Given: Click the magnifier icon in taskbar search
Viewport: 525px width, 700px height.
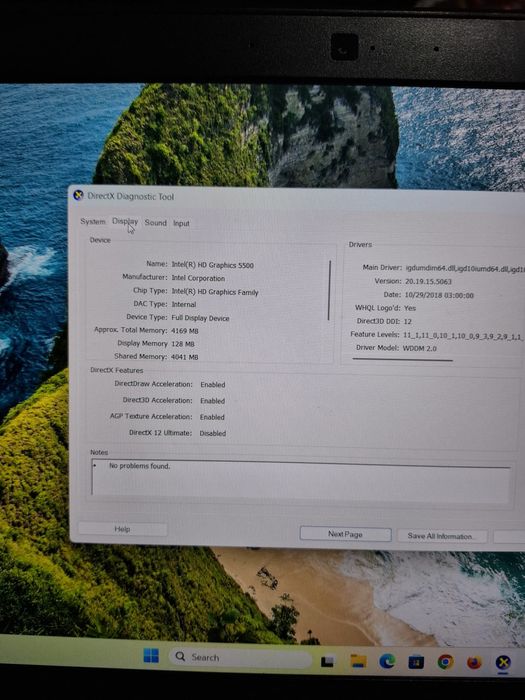Looking at the screenshot, I should point(180,656).
